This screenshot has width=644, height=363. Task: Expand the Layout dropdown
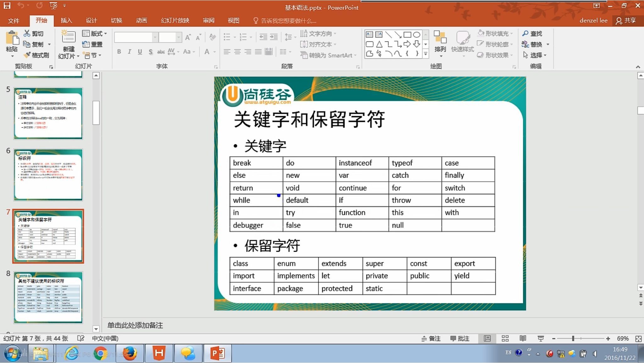pos(94,33)
